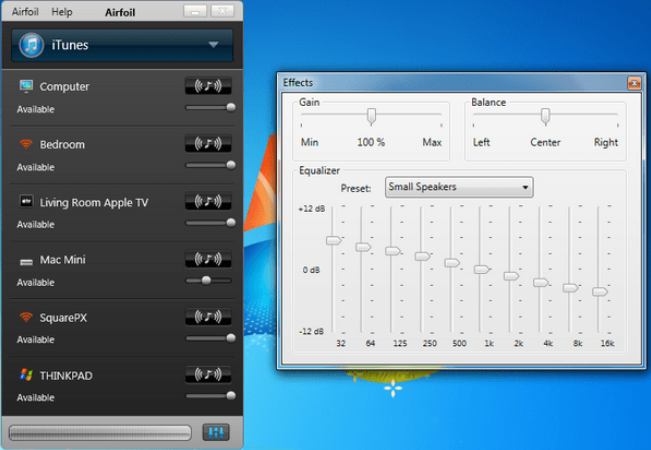Click the 32 Hz equalizer band slider

[x=333, y=240]
